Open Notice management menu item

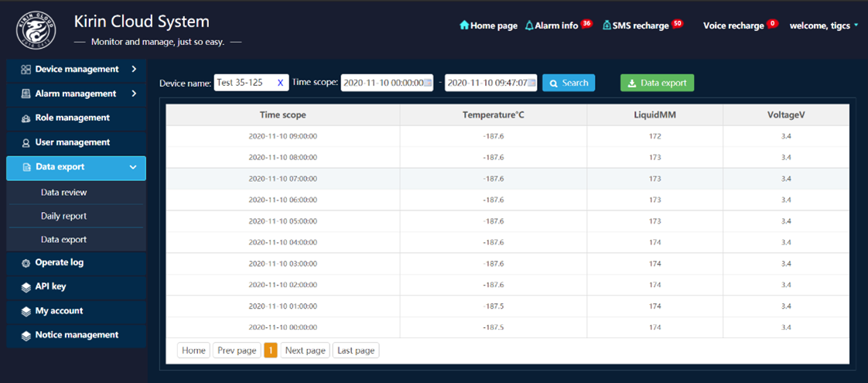(77, 335)
